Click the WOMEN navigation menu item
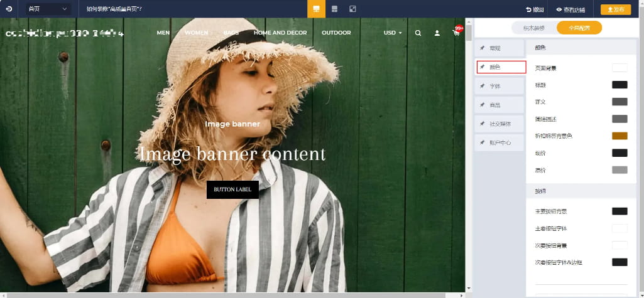The height and width of the screenshot is (298, 644). click(196, 33)
